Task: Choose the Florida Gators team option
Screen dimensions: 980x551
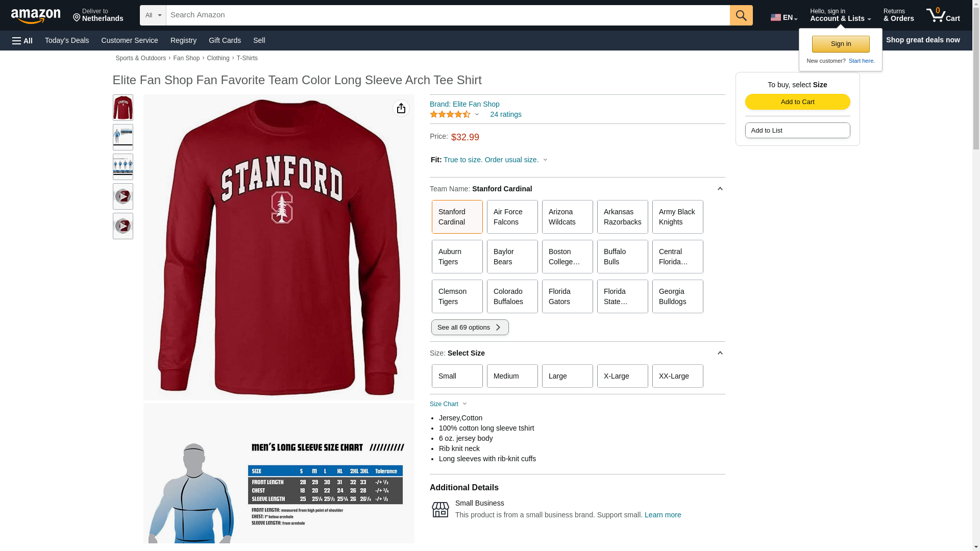Action: point(567,296)
